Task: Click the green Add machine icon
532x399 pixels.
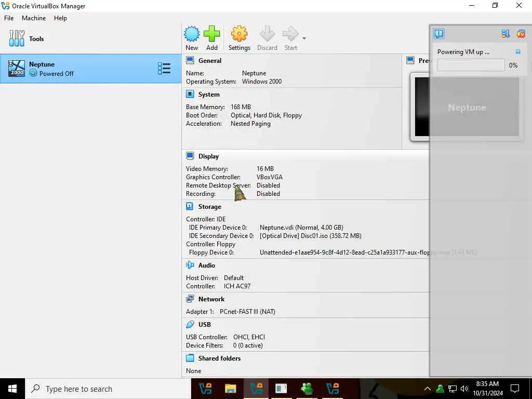Action: click(212, 34)
